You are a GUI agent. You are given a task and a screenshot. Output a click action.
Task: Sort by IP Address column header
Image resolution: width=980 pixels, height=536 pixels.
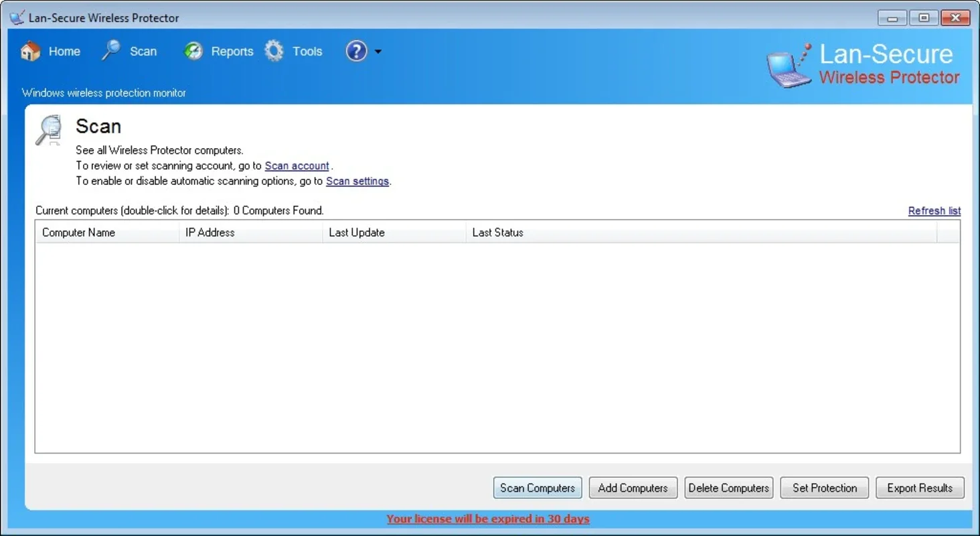point(251,232)
